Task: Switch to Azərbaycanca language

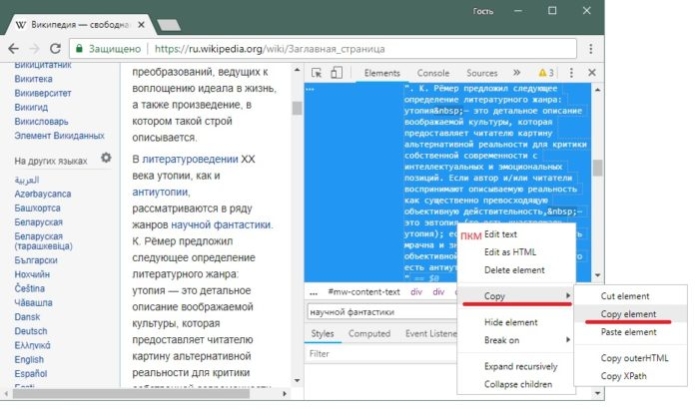Action: 42,194
